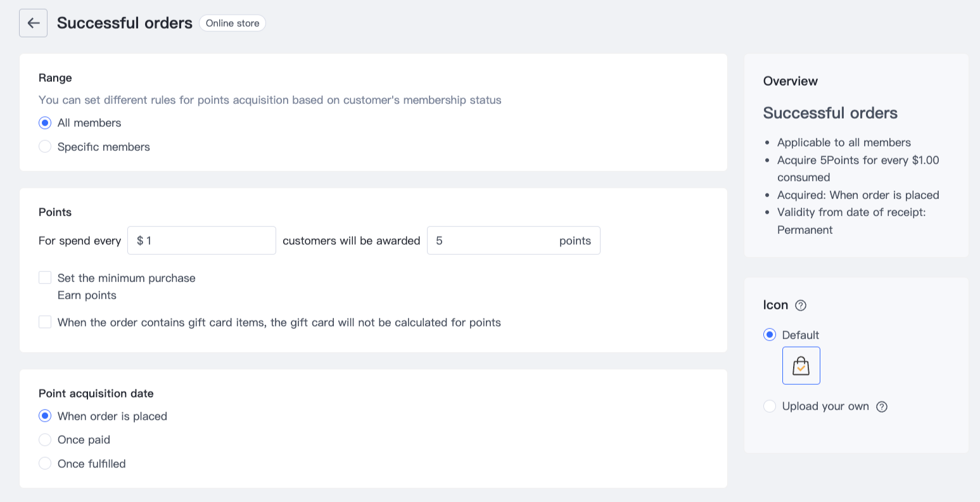Choose Once paid acquisition date
Viewport: 980px width, 502px height.
click(45, 440)
